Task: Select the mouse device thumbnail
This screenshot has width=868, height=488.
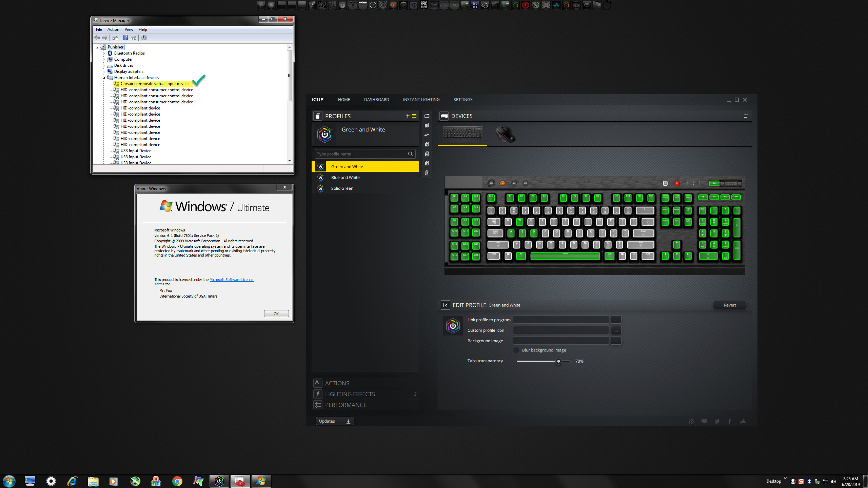Action: (505, 134)
